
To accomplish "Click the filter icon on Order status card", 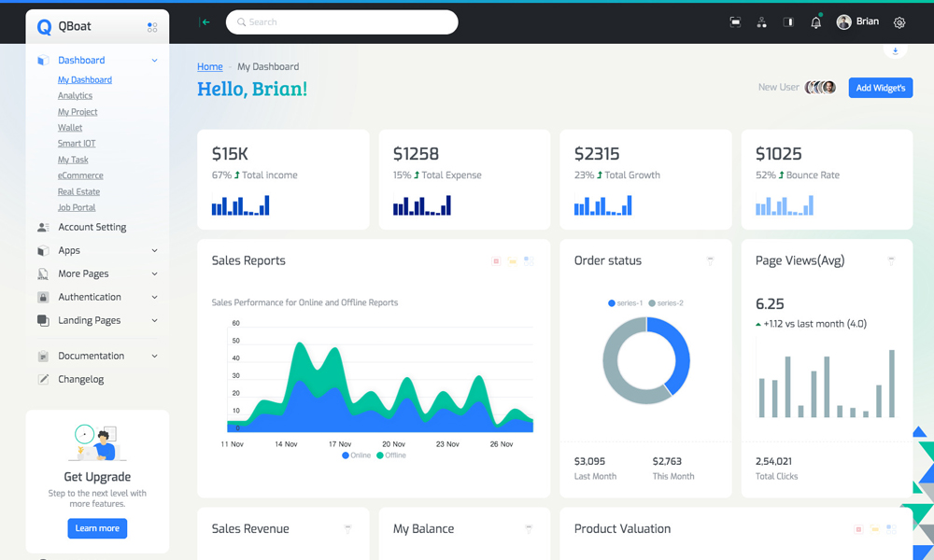I will pyautogui.click(x=710, y=261).
